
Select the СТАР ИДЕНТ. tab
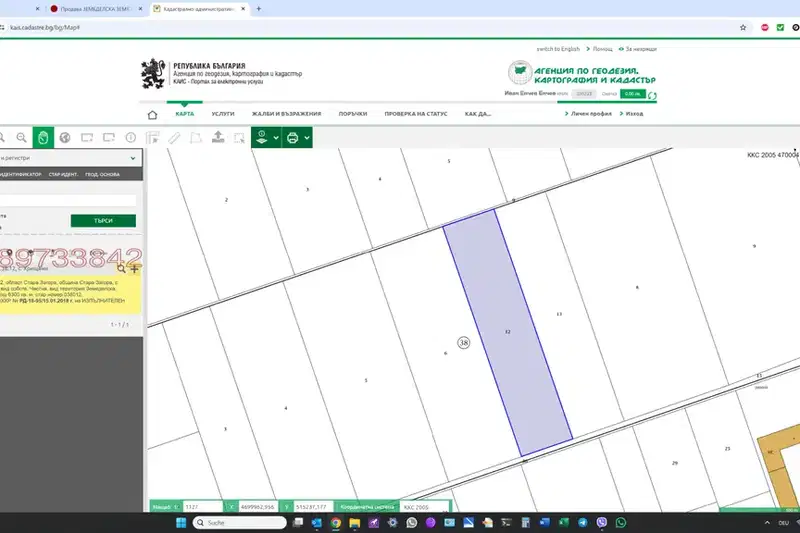point(63,174)
